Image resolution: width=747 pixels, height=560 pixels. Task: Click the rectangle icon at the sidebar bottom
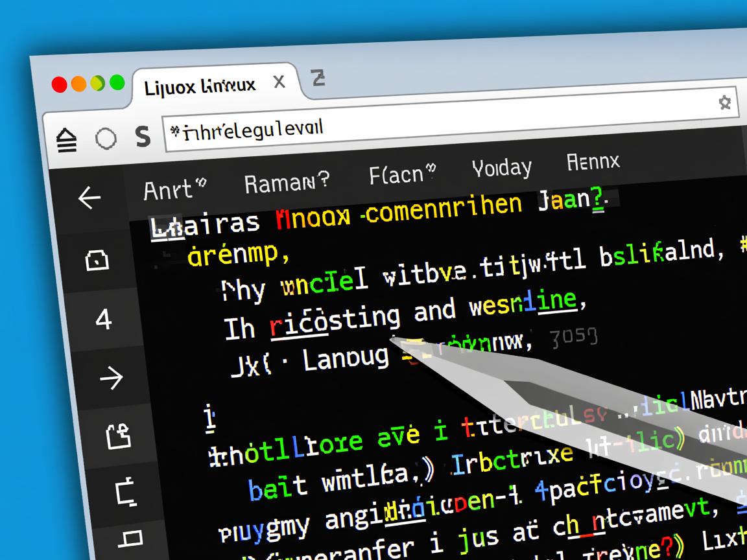[x=132, y=537]
